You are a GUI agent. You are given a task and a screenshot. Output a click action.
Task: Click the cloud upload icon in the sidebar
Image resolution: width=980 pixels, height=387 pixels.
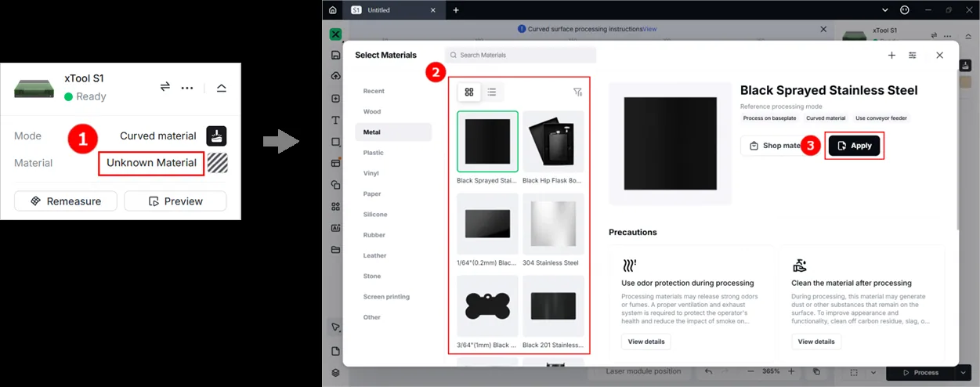[x=335, y=76]
